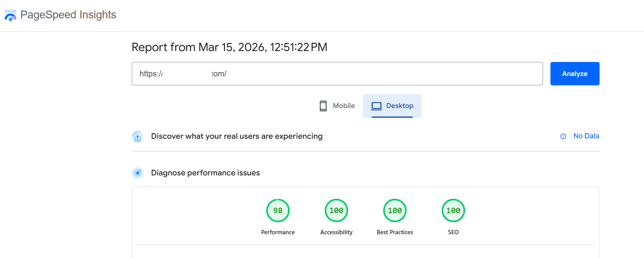
Task: Jump to the Performance score gauge 98
Action: coord(278,210)
